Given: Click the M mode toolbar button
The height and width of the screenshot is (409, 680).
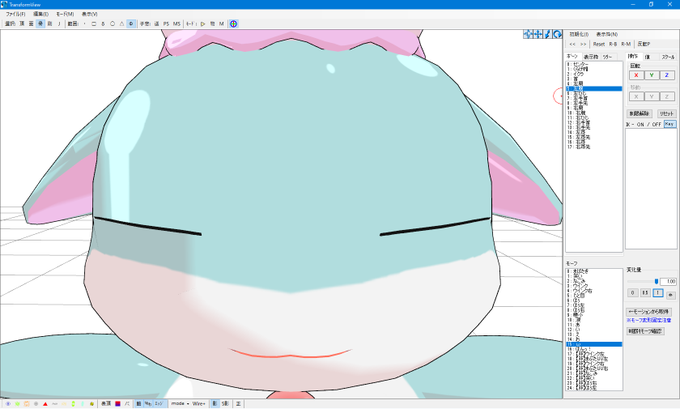Looking at the screenshot, I should (222, 24).
